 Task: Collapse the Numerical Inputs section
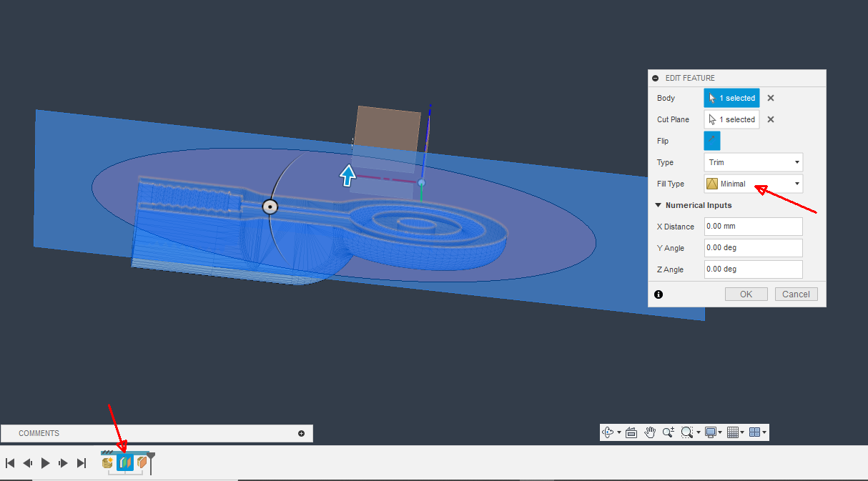[x=659, y=205]
